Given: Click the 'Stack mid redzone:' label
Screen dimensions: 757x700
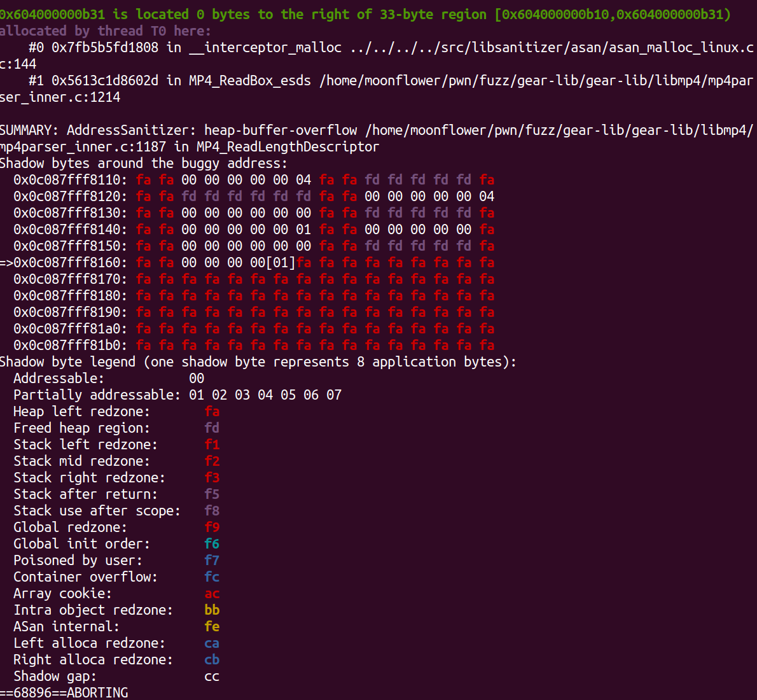Looking at the screenshot, I should [81, 461].
